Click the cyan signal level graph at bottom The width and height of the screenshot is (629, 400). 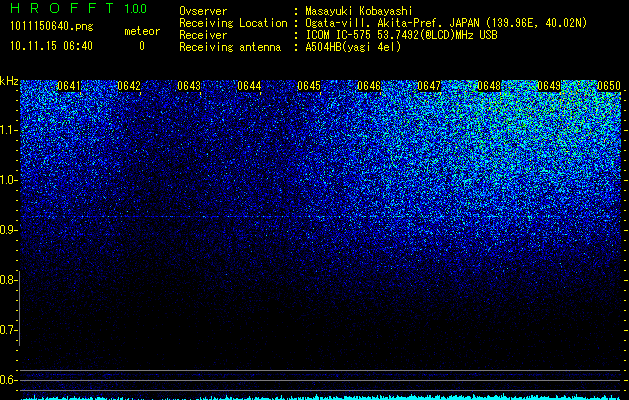[x=321, y=397]
